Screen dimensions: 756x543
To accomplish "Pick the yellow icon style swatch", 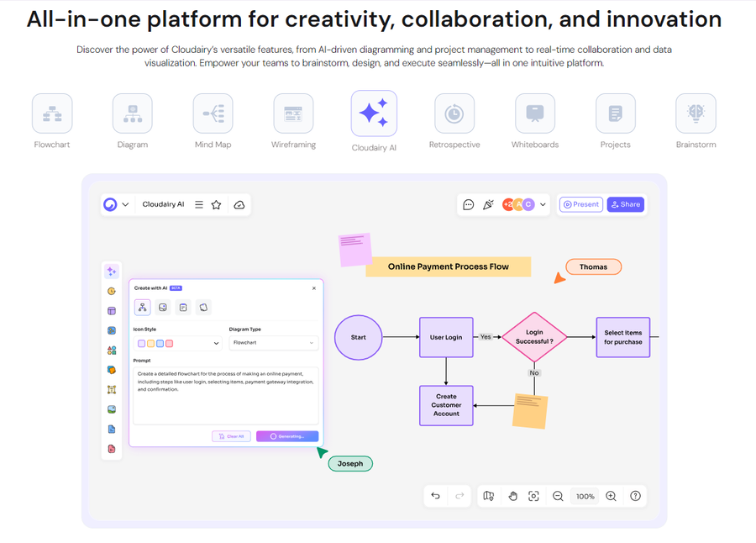I will (x=151, y=344).
